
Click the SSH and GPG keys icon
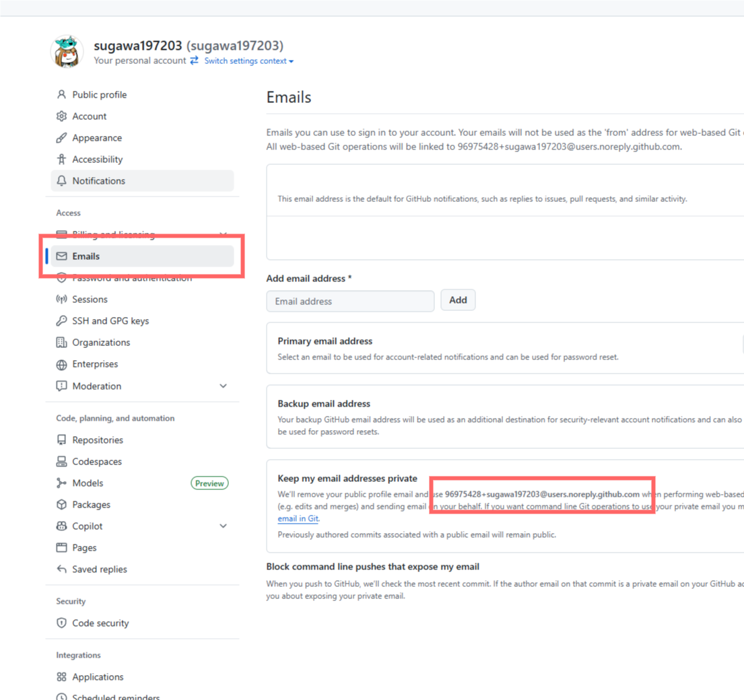[62, 321]
